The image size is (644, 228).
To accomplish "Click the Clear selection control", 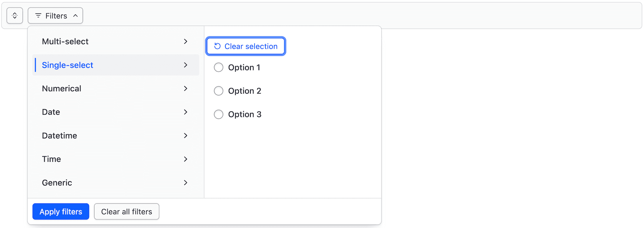I will [x=246, y=46].
